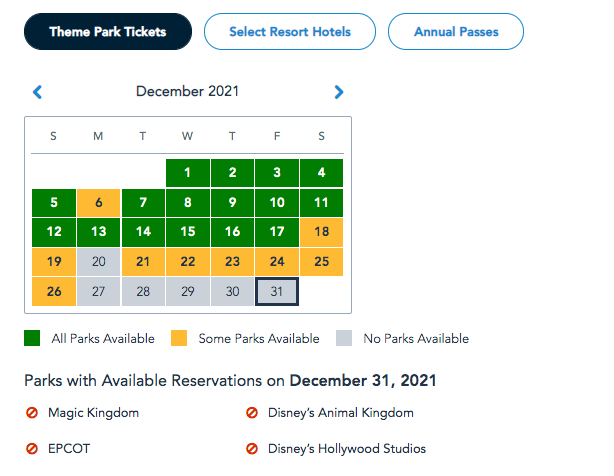Select December 1 on the calendar
Image resolution: width=614 pixels, height=476 pixels.
pos(188,173)
